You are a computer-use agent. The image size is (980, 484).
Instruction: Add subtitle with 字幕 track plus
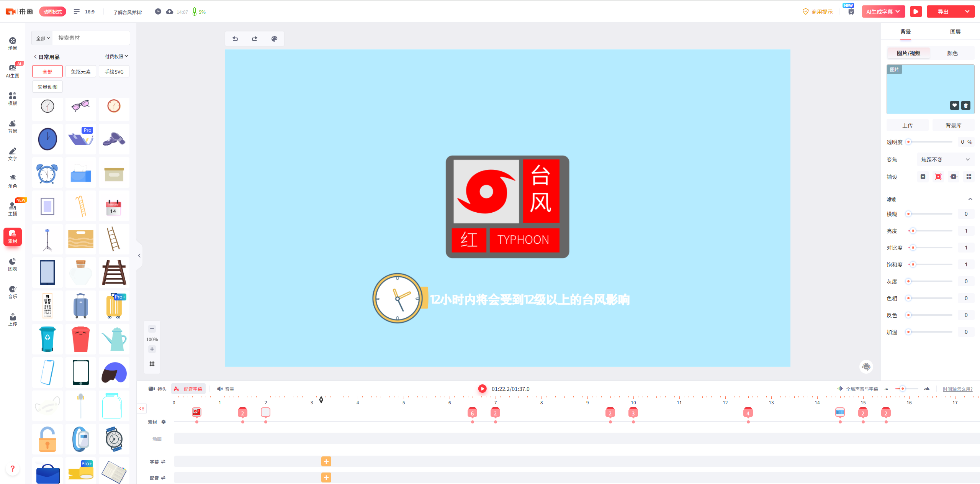click(326, 462)
